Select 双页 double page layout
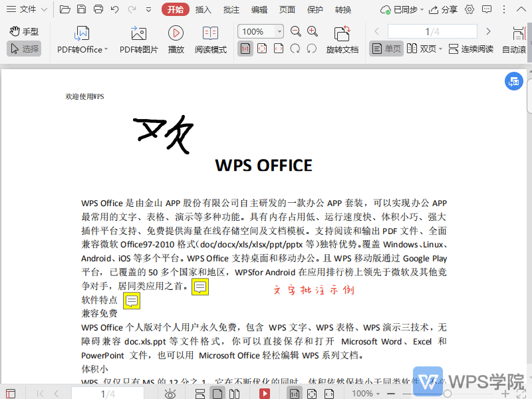Image resolution: width=532 pixels, height=399 pixels. click(x=422, y=49)
